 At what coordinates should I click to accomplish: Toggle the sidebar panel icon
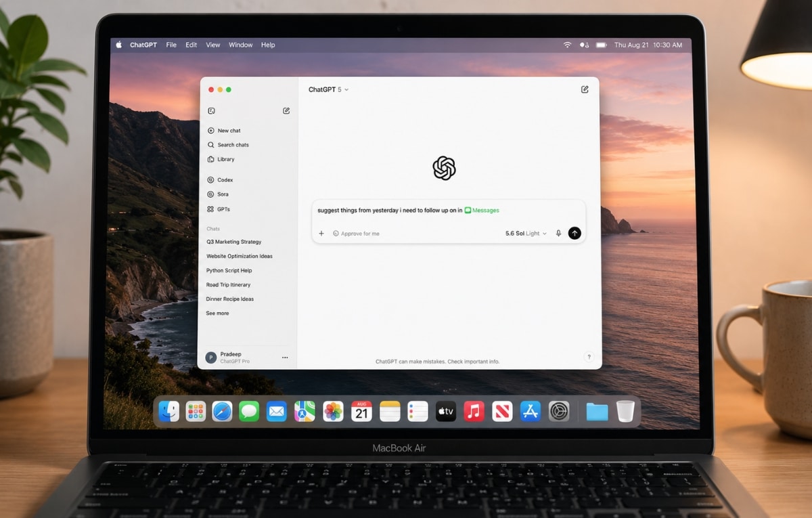211,110
